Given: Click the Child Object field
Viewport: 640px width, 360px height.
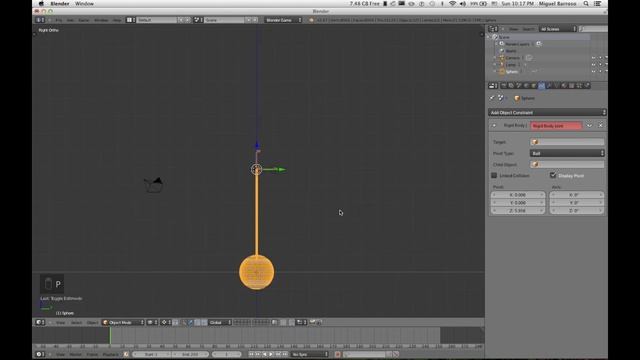Looking at the screenshot, I should [x=567, y=164].
